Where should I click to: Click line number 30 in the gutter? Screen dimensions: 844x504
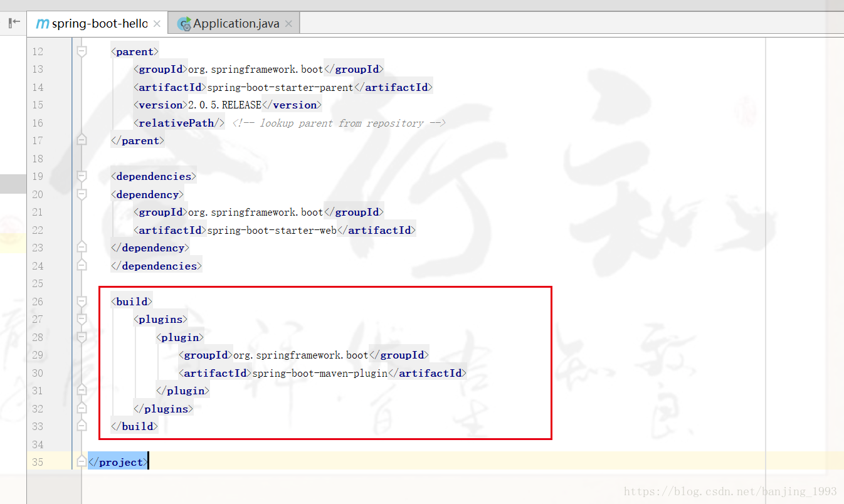tap(38, 373)
